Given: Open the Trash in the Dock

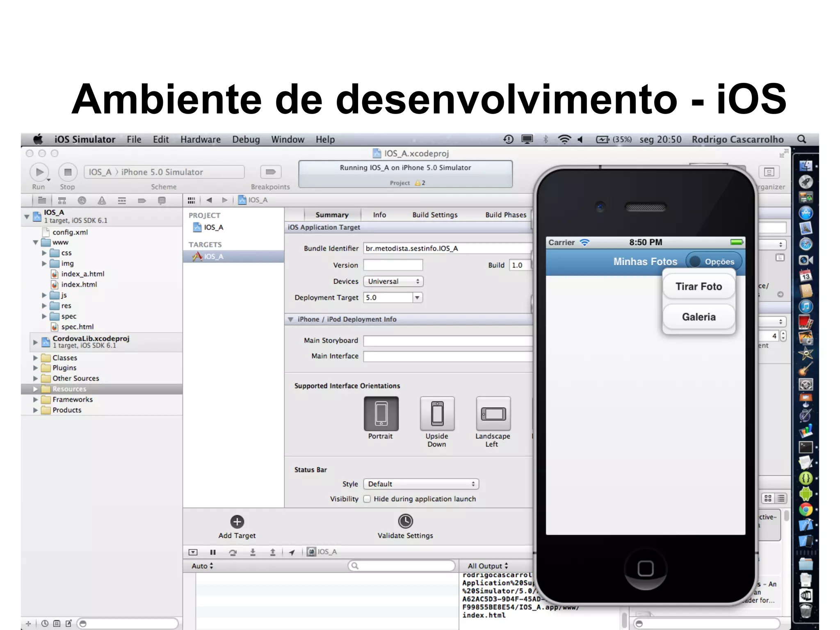Looking at the screenshot, I should 806,611.
